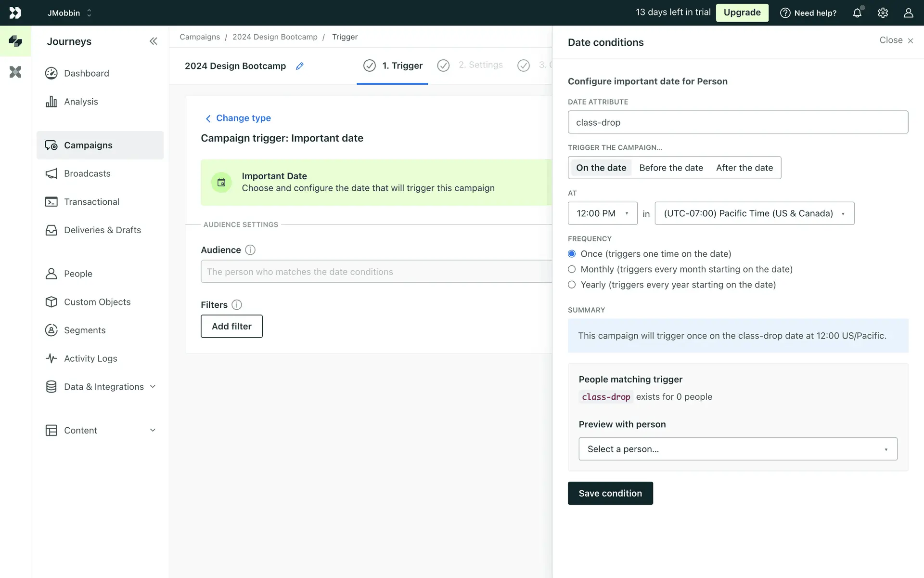
Task: Open the user account profile icon
Action: 908,13
